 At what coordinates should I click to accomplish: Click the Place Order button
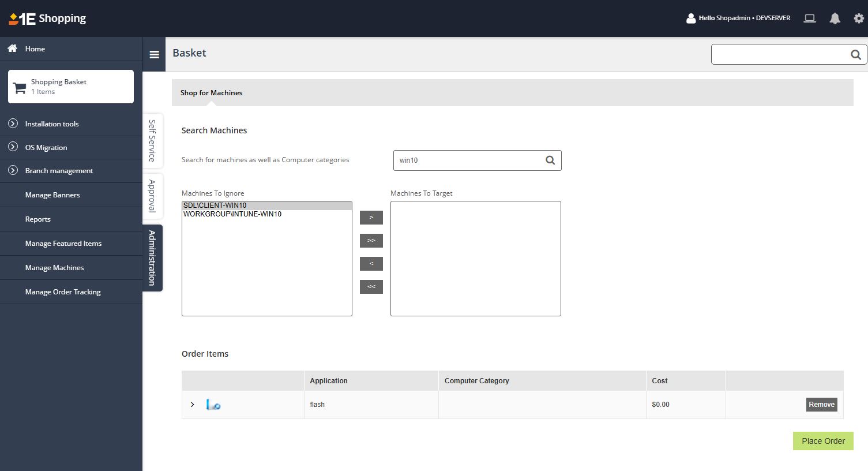[x=823, y=441]
